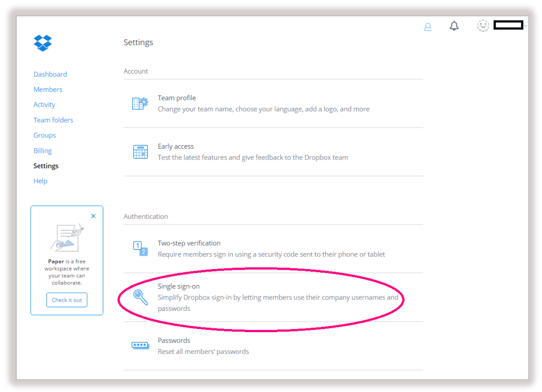Open the member account icon in header
This screenshot has height=392, width=542.
point(427,27)
